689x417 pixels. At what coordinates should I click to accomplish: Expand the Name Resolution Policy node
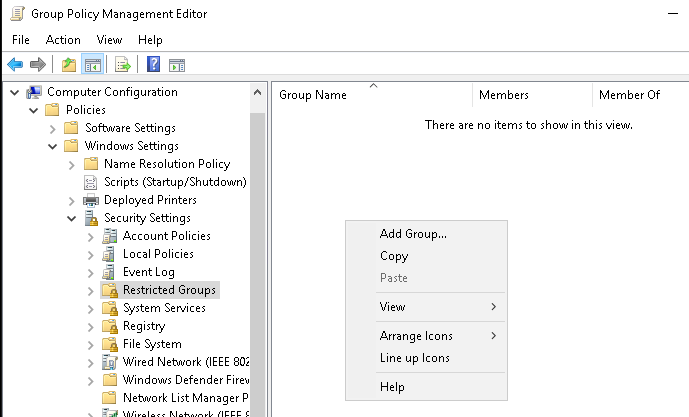(72, 165)
